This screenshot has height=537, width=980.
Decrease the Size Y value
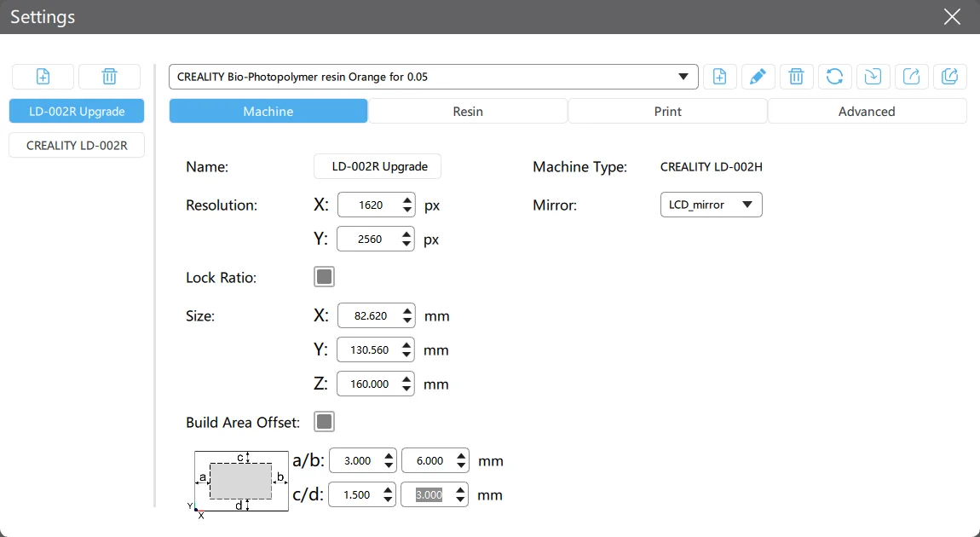406,355
